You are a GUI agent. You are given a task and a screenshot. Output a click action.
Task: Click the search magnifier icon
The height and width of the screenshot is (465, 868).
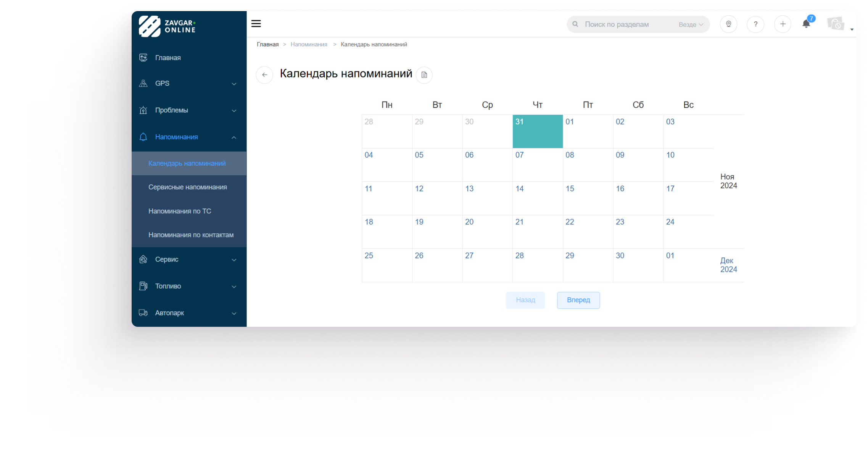pyautogui.click(x=575, y=24)
